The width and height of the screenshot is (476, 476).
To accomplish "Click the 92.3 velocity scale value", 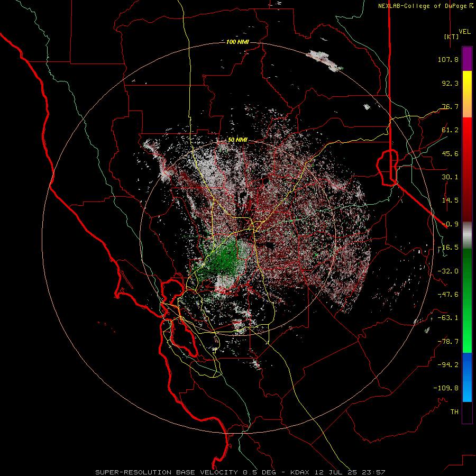I will [450, 83].
